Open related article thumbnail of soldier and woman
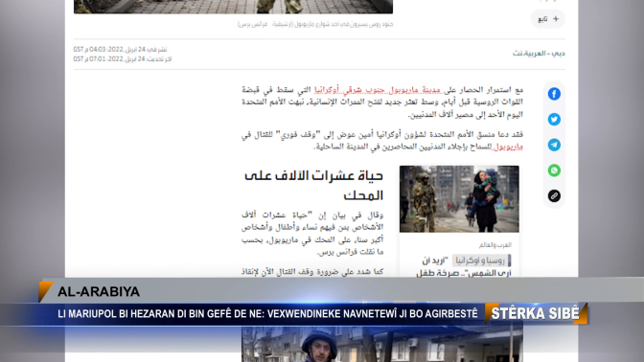The image size is (644, 362). (x=459, y=199)
